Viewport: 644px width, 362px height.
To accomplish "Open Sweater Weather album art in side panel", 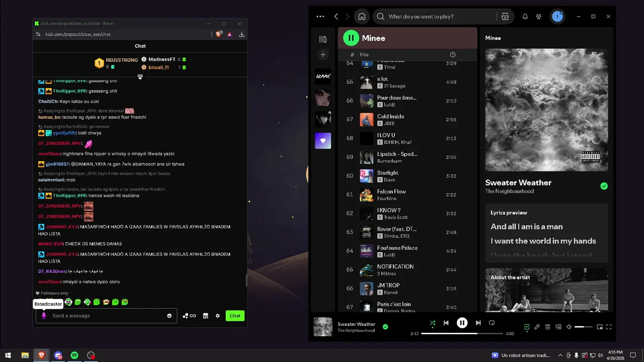I will click(546, 110).
